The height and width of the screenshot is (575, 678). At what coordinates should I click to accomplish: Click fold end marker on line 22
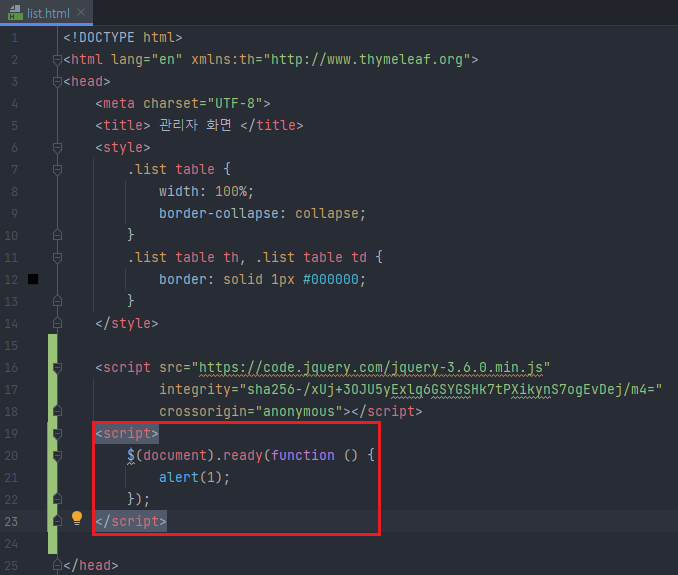[57, 500]
